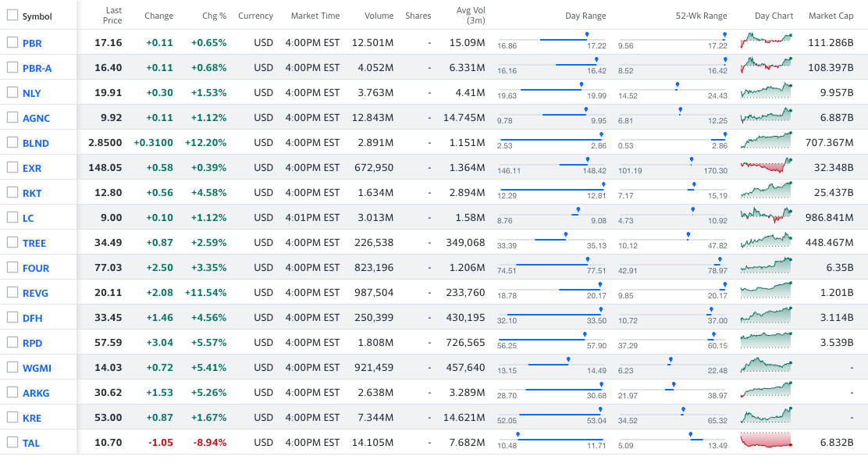Viewport: 868px width, 467px height.
Task: Open the EXR symbol link
Action: (32, 168)
